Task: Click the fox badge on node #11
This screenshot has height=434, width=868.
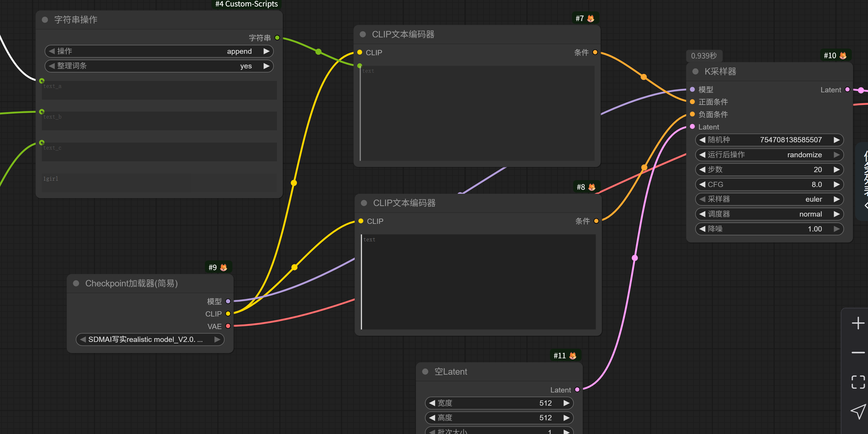Action: click(573, 356)
